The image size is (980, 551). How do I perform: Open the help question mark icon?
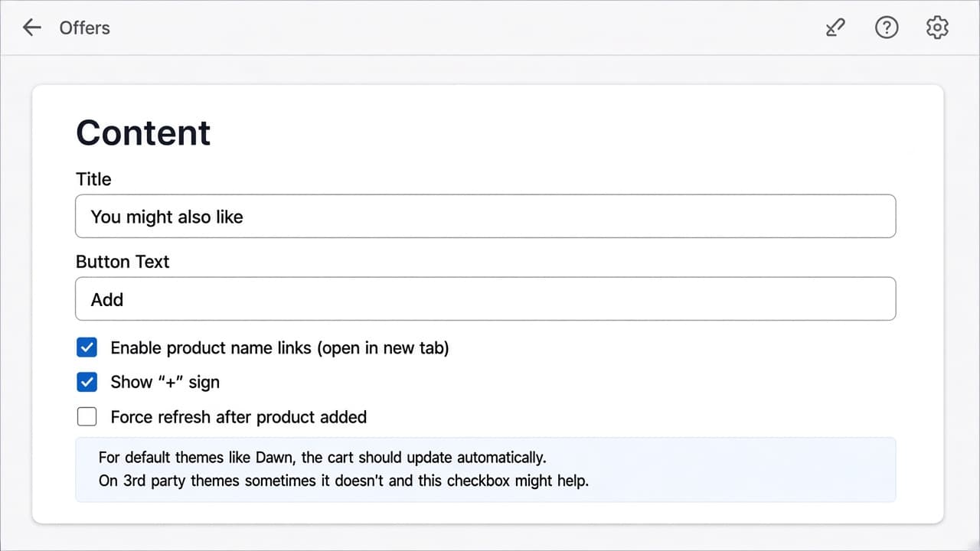coord(886,28)
